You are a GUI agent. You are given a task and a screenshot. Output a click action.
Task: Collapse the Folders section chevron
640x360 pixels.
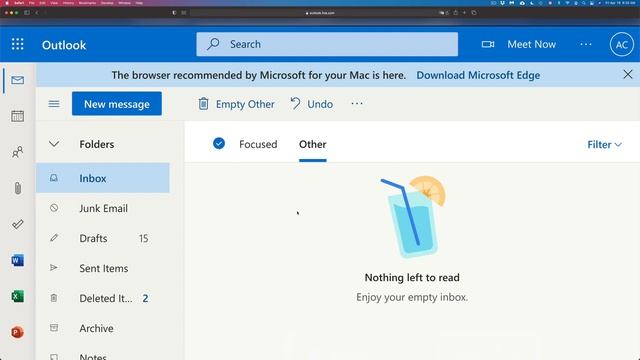point(54,144)
